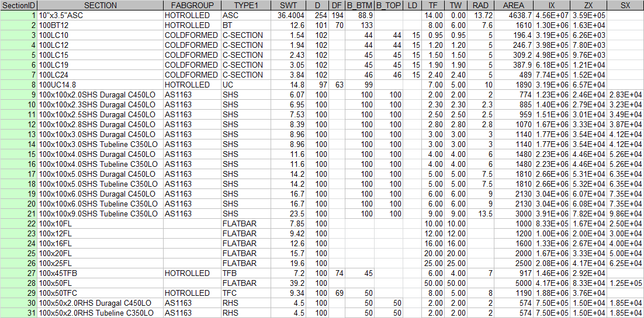Screen dimensions: 644x318
Task: Select row header 1
Action: pos(19,15)
